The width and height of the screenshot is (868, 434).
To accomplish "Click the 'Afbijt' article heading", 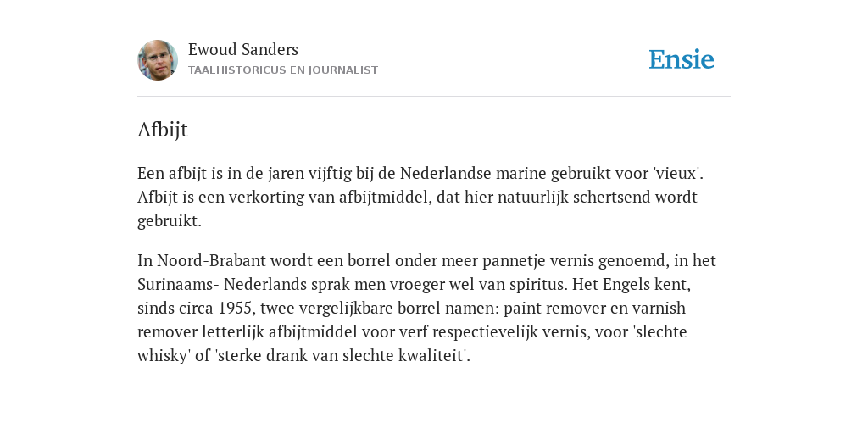I will pos(162,130).
